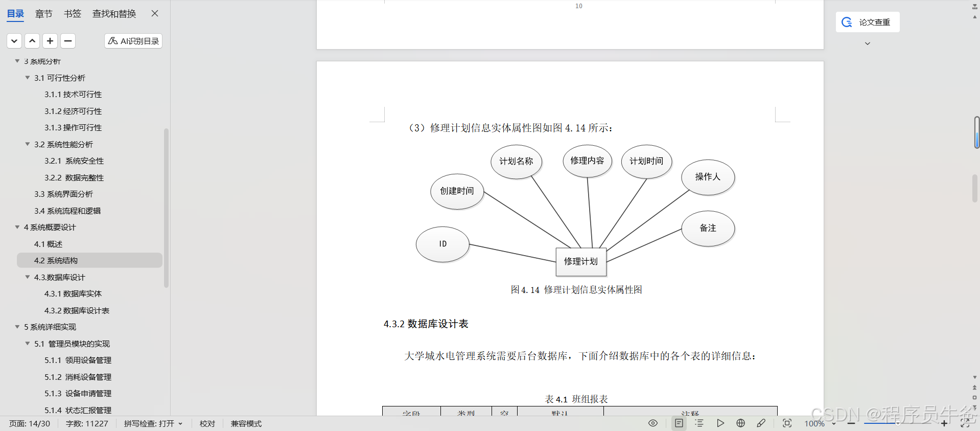Screen dimensions: 980x431
Task: Click the scroll-up arrow at top right
Action: click(974, 17)
